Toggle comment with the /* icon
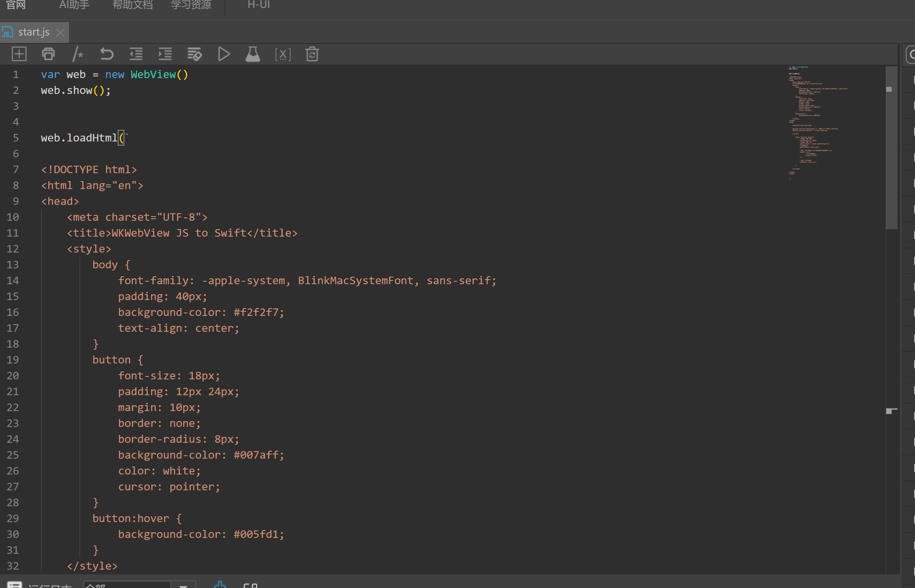The image size is (915, 588). coord(78,54)
